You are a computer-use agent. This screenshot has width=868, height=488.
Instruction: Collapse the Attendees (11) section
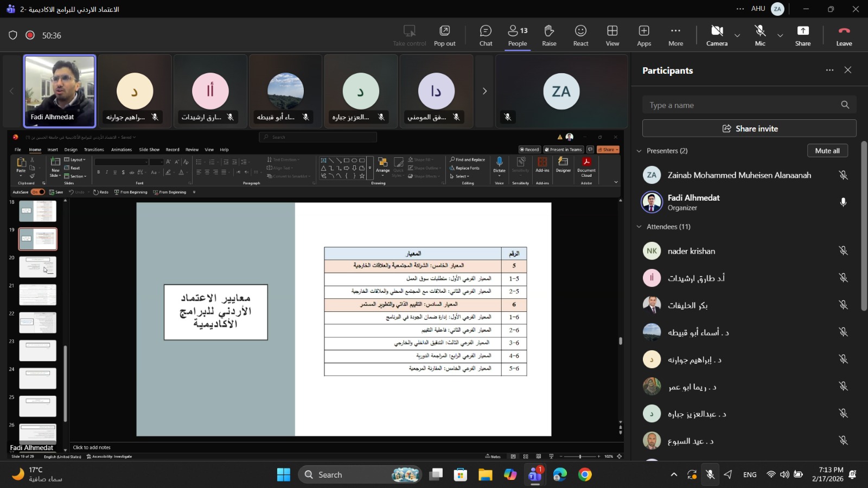point(639,227)
